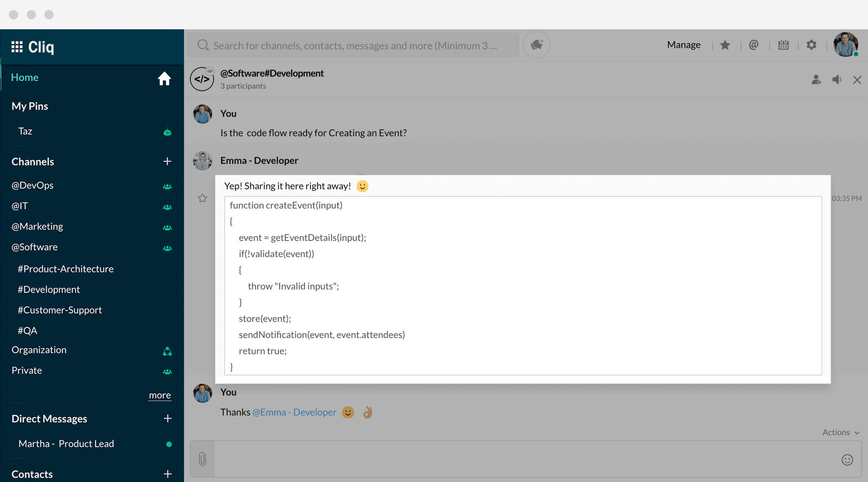Viewport: 868px width, 482px height.
Task: Expand the Actions dropdown
Action: 840,432
